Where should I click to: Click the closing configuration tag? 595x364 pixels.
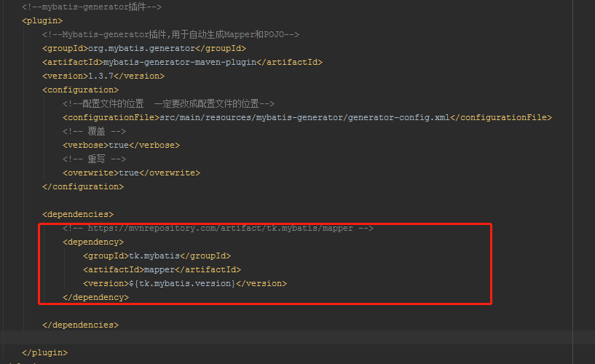83,186
